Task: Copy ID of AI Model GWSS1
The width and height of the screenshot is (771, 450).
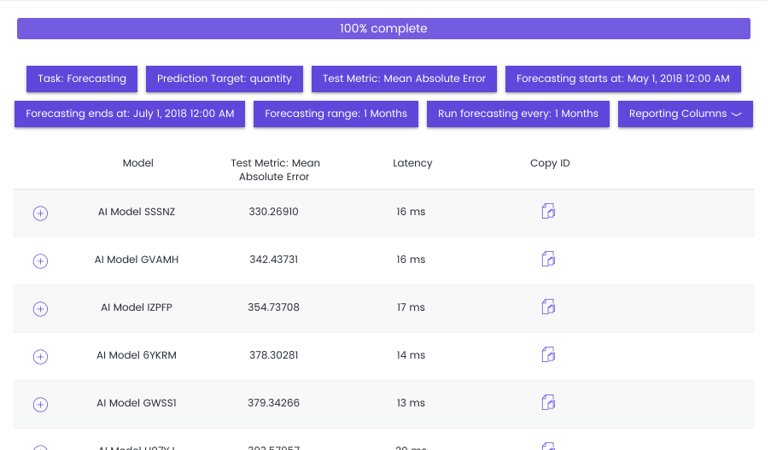Action: [548, 402]
